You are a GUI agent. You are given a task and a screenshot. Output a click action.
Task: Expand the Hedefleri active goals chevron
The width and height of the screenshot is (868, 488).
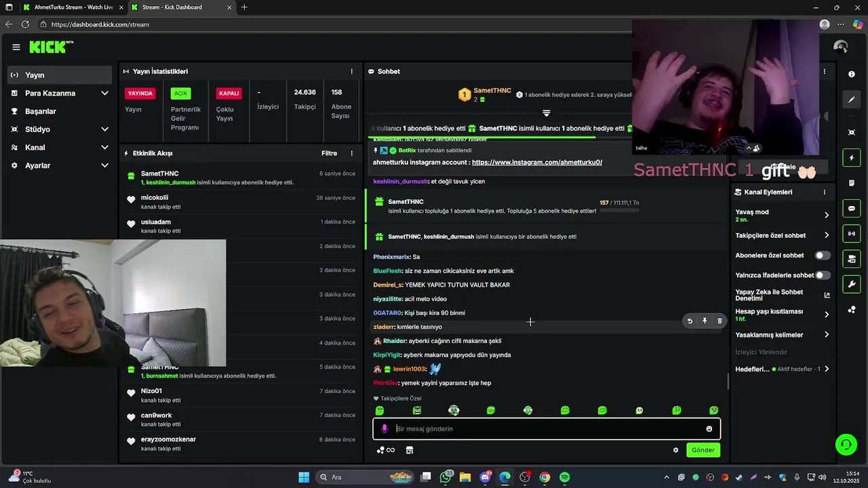tap(827, 369)
